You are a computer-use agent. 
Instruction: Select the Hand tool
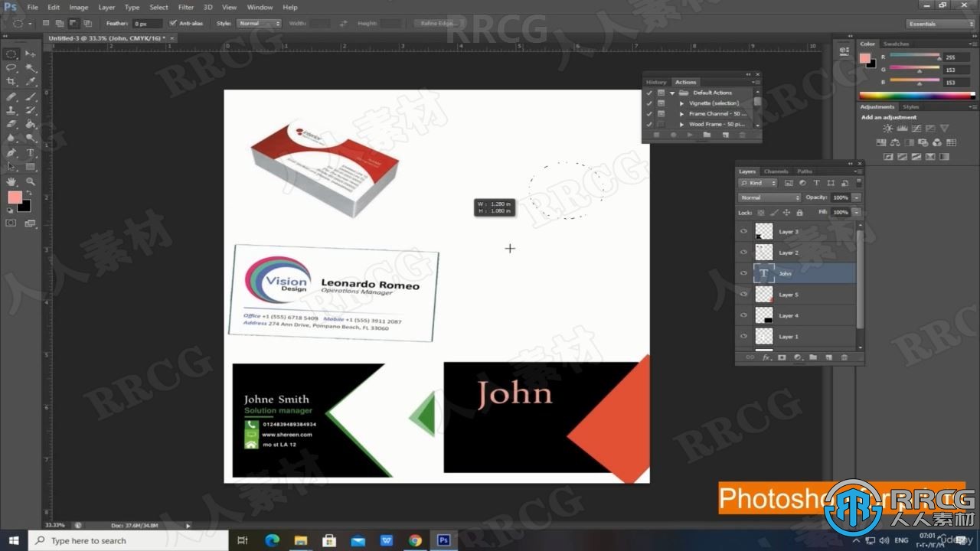pos(11,181)
